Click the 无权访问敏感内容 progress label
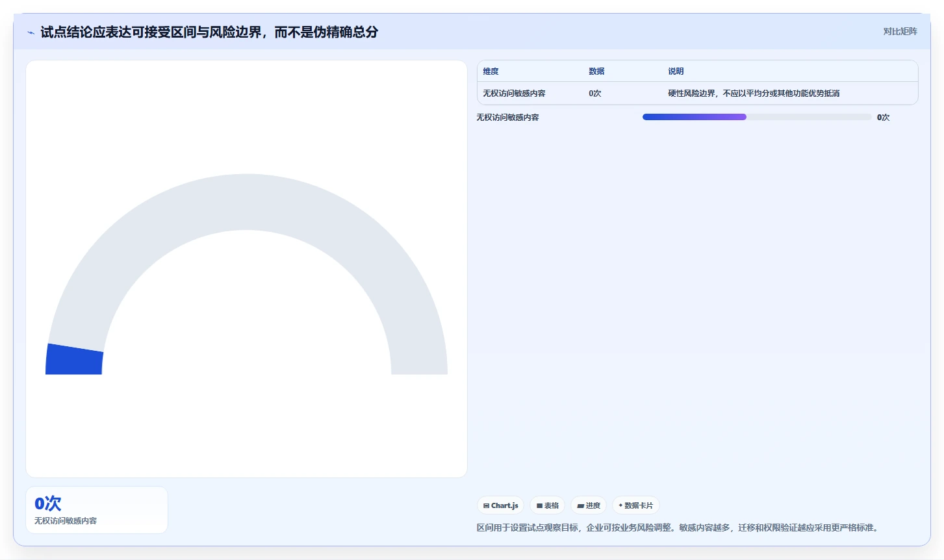Viewport: 944px width, 560px height. tap(507, 118)
